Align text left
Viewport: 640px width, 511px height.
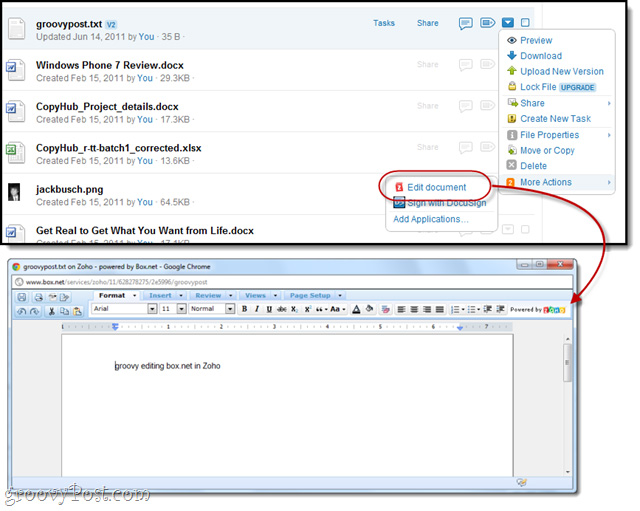tap(401, 309)
